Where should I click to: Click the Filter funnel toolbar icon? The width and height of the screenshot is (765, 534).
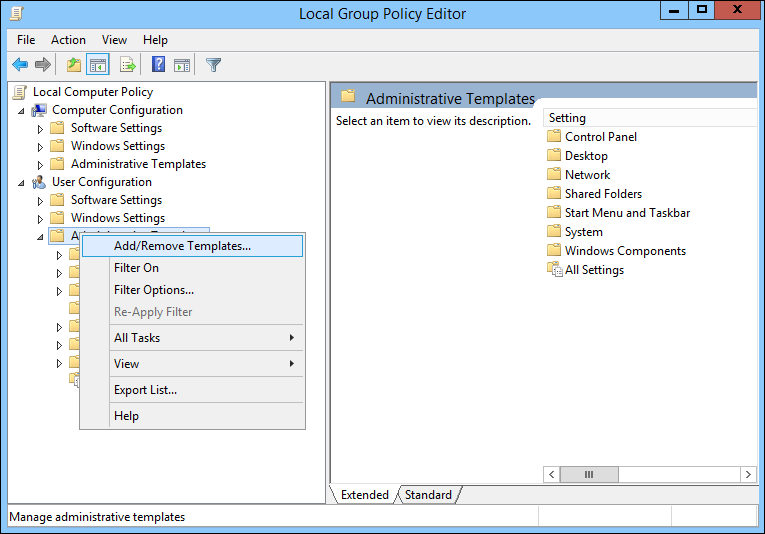[213, 64]
